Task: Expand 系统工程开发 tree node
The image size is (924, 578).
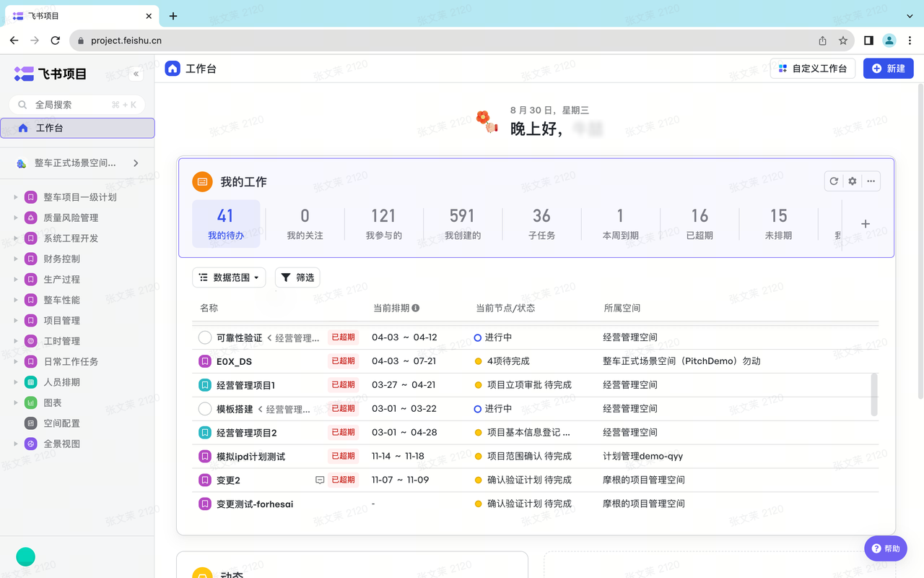Action: pos(16,238)
